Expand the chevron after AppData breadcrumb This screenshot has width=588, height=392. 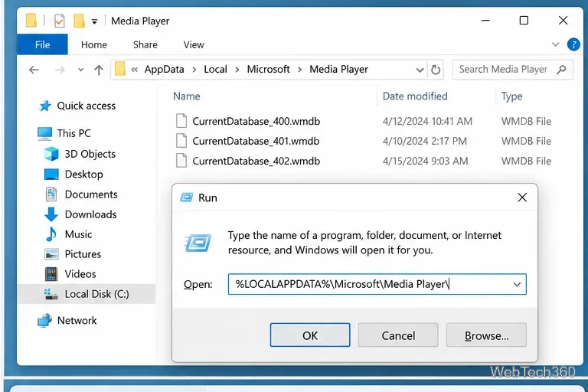pyautogui.click(x=194, y=70)
